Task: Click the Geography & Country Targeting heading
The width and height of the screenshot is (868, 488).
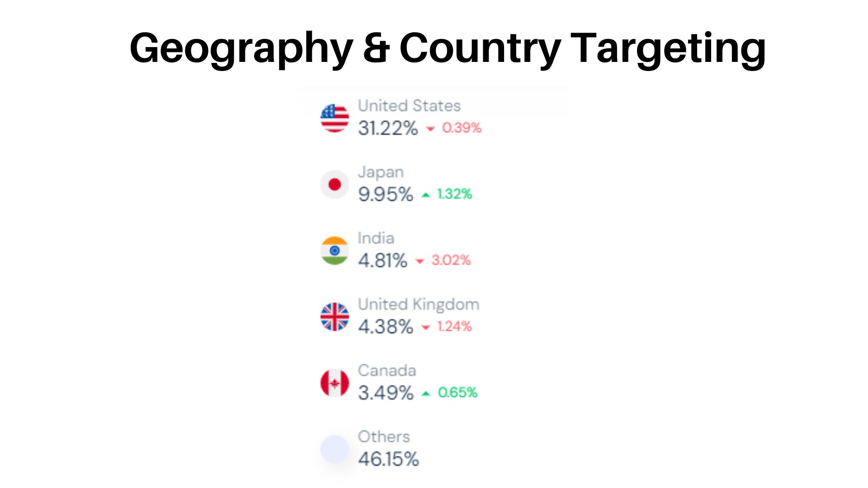Action: pos(448,49)
